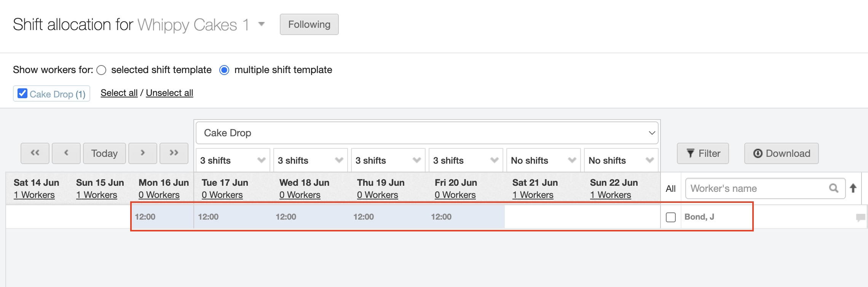The height and width of the screenshot is (287, 868).
Task: Expand the 3 shifts dropdown above Tue 17 Jun
Action: pyautogui.click(x=233, y=161)
